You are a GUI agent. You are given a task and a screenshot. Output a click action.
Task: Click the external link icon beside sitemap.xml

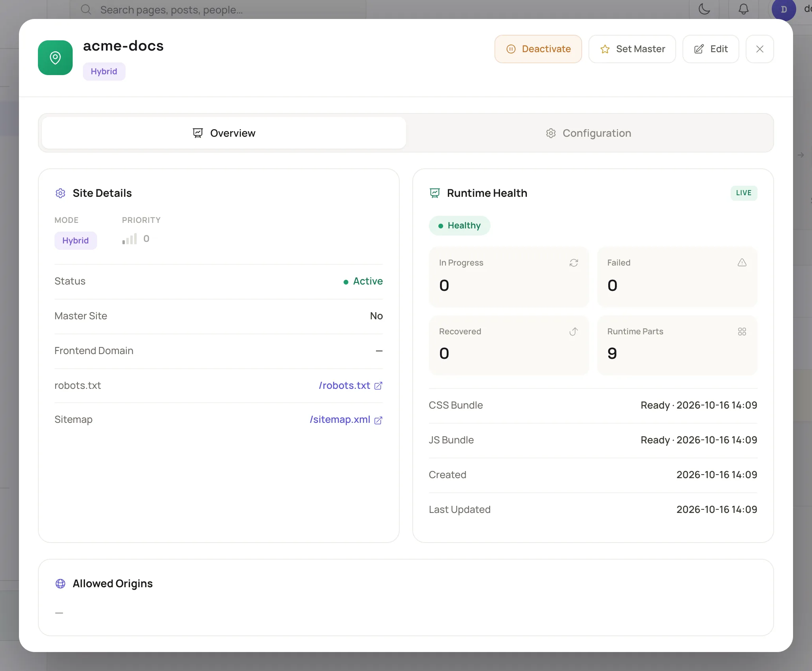378,420
